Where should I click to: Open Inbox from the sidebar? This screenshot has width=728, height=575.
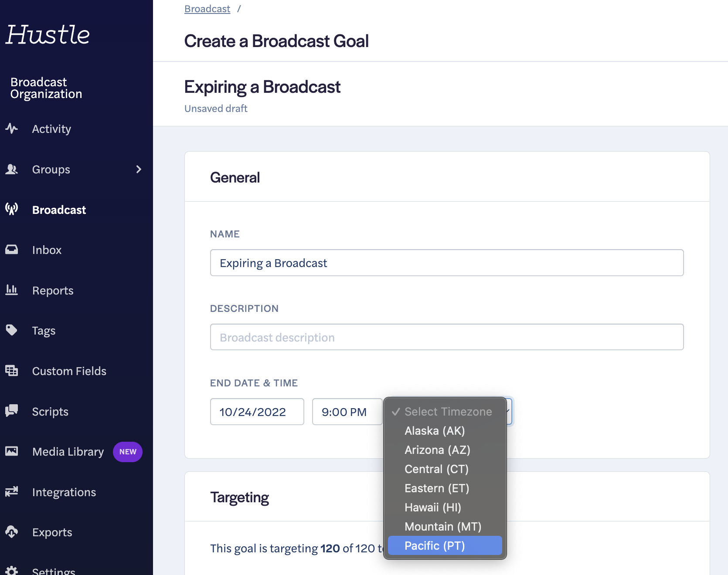tap(47, 250)
